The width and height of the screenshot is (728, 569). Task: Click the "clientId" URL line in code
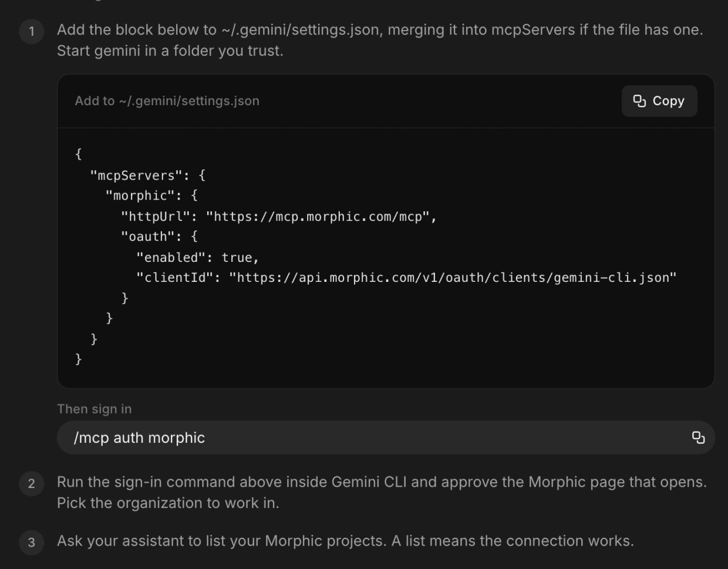[406, 277]
